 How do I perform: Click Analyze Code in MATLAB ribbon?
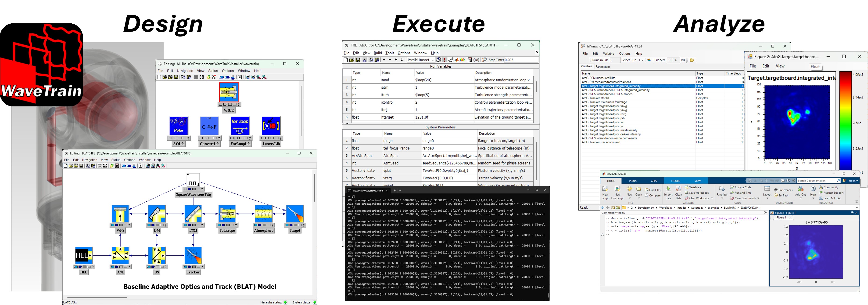(741, 187)
